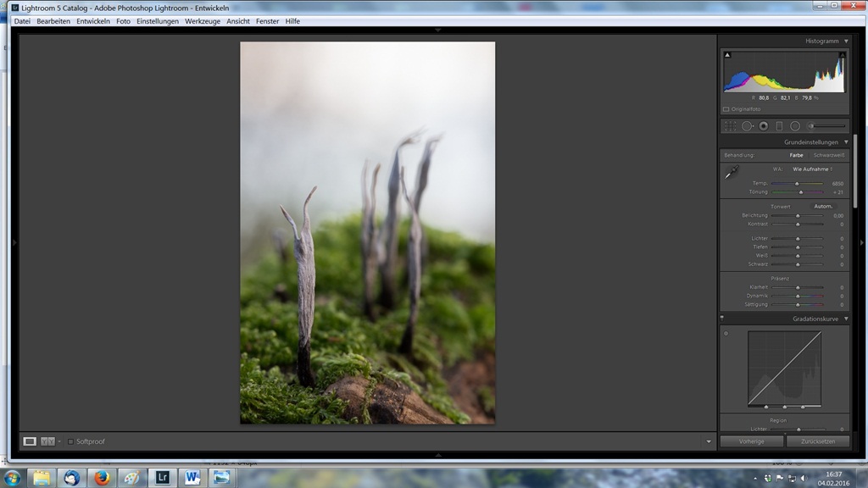Open the Entwickeln menu
This screenshot has width=868, height=488.
(93, 21)
